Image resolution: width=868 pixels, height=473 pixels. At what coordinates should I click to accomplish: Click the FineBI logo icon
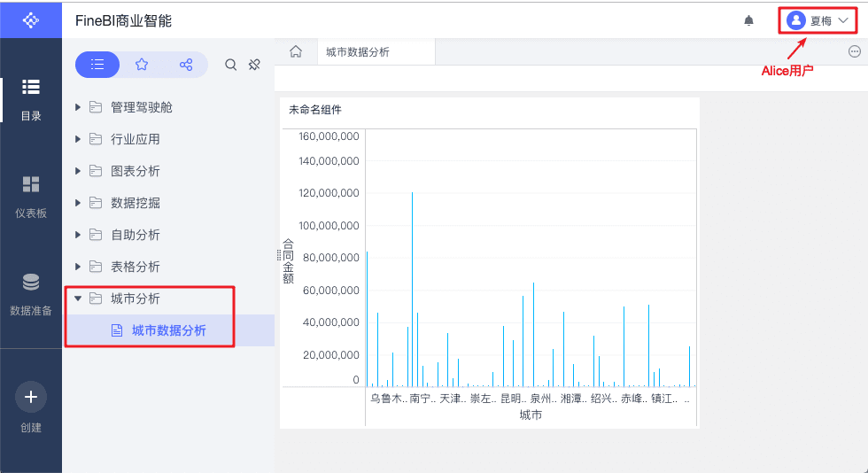click(x=30, y=20)
